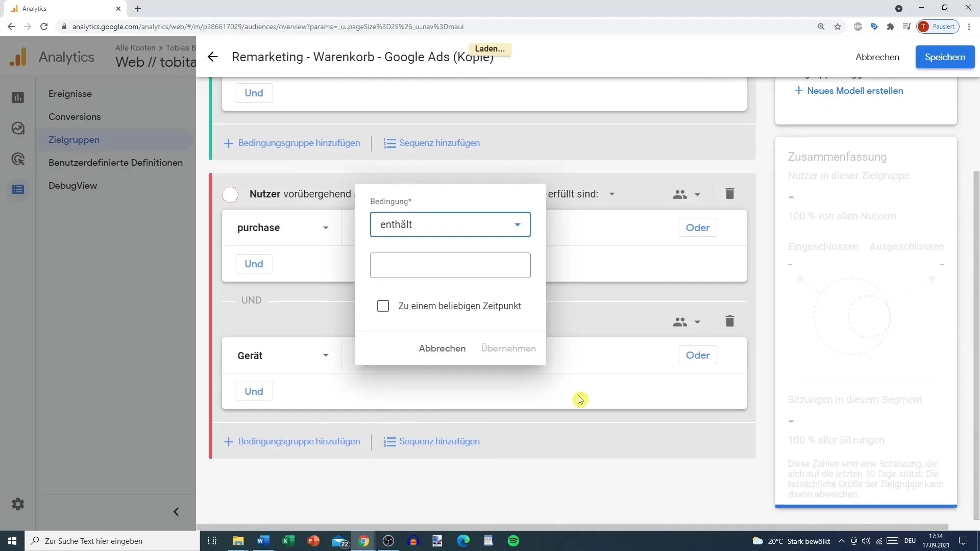Click Und below the purchase condition
The height and width of the screenshot is (551, 980).
pyautogui.click(x=254, y=264)
